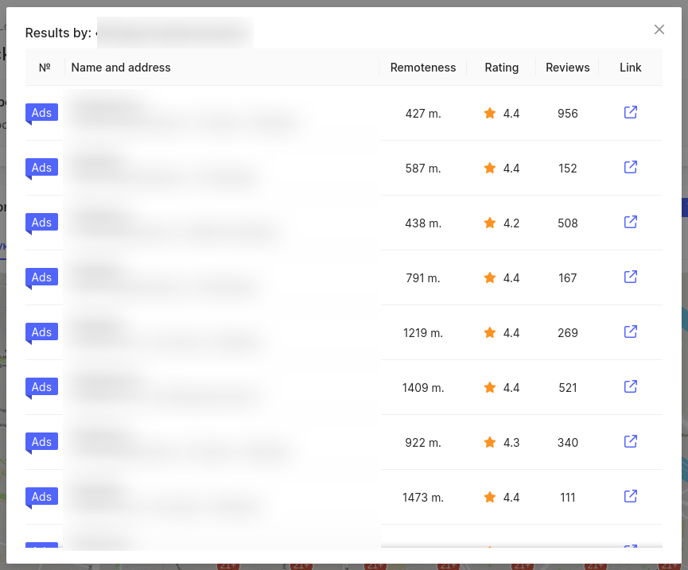Open external link for 340 reviews row
The height and width of the screenshot is (570, 688).
630,442
